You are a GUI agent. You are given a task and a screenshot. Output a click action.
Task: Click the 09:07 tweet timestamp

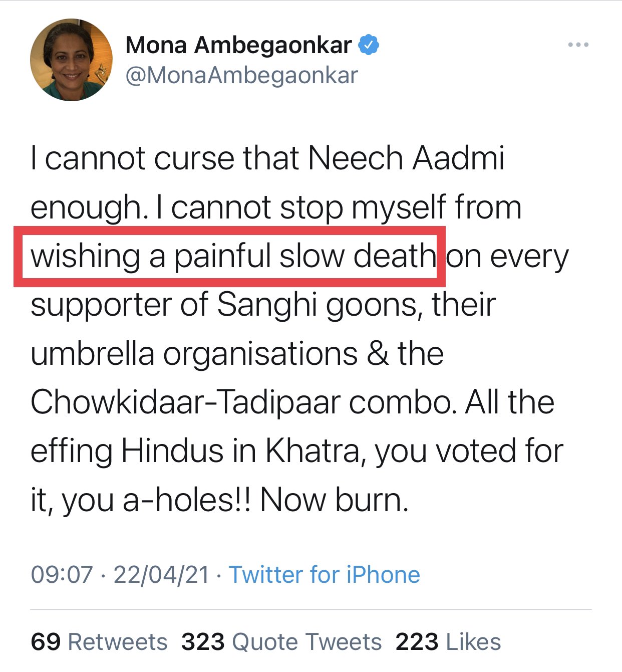click(62, 575)
